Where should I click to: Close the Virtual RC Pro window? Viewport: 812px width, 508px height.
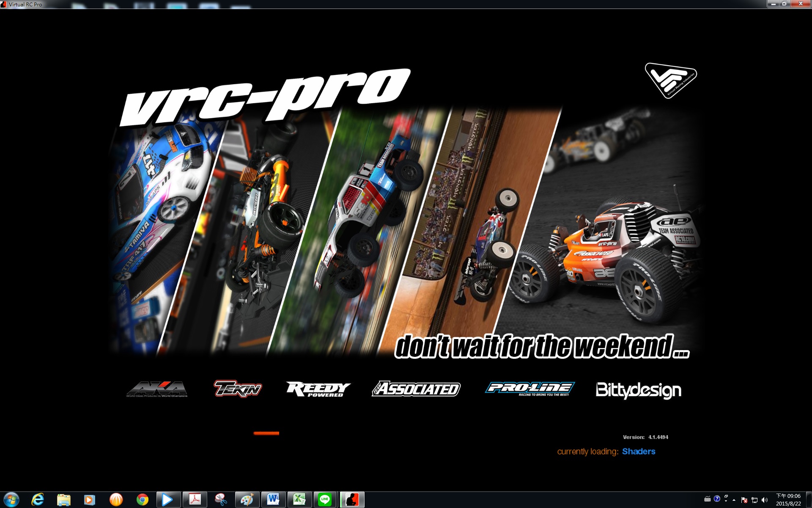click(x=801, y=4)
